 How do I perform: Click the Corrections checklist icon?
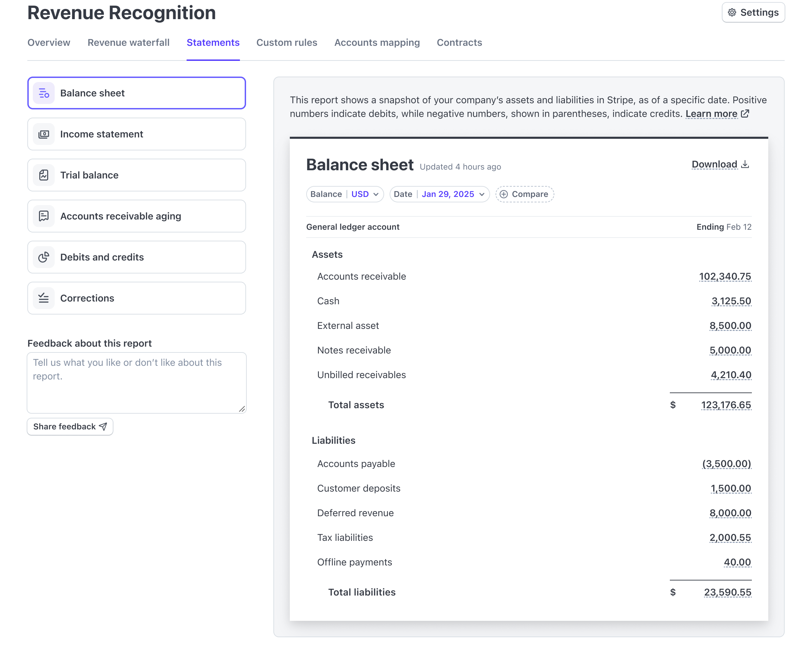(x=43, y=298)
